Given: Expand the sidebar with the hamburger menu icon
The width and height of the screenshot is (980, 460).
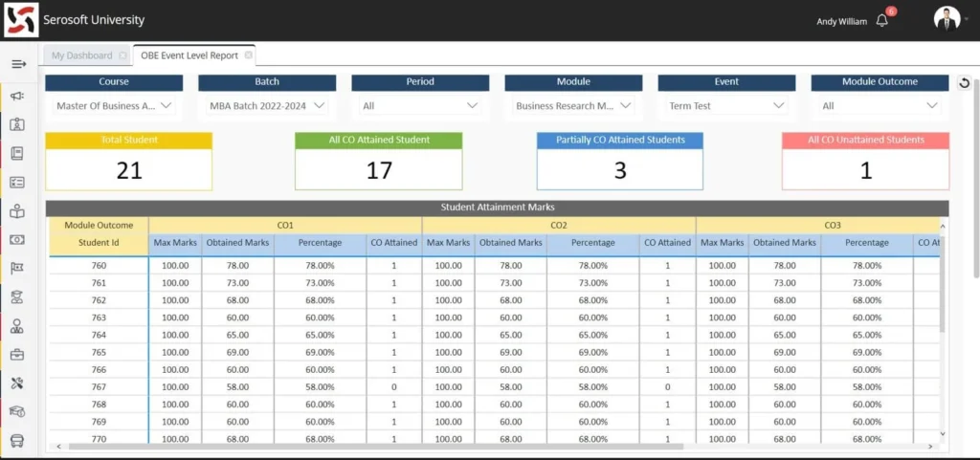Looking at the screenshot, I should coord(17,64).
